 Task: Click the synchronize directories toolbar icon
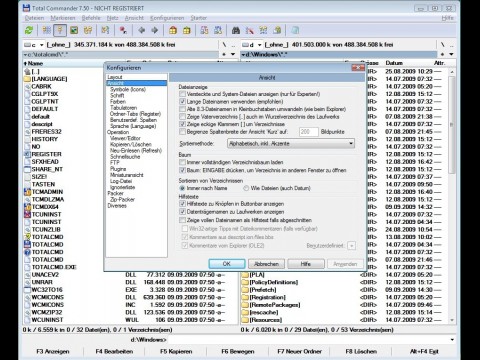263,30
